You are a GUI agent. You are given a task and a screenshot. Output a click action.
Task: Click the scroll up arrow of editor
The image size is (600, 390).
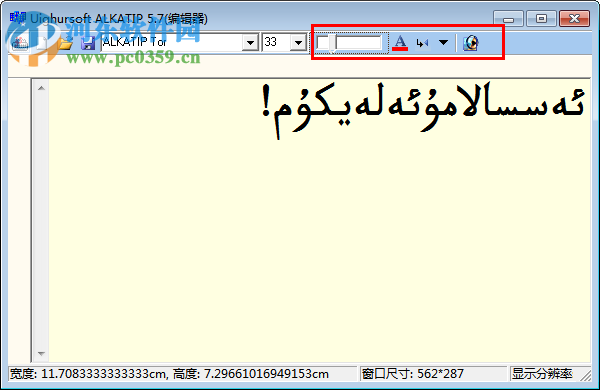(x=41, y=88)
